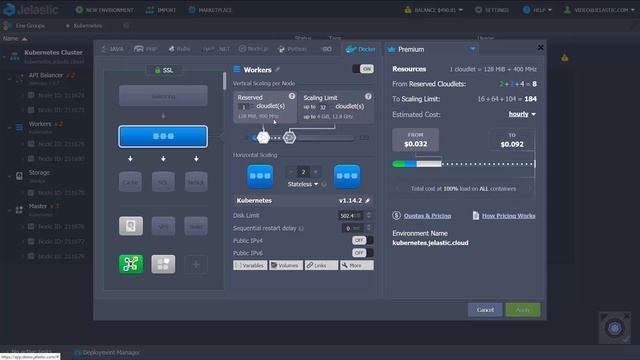Open the .NET tab

point(216,49)
